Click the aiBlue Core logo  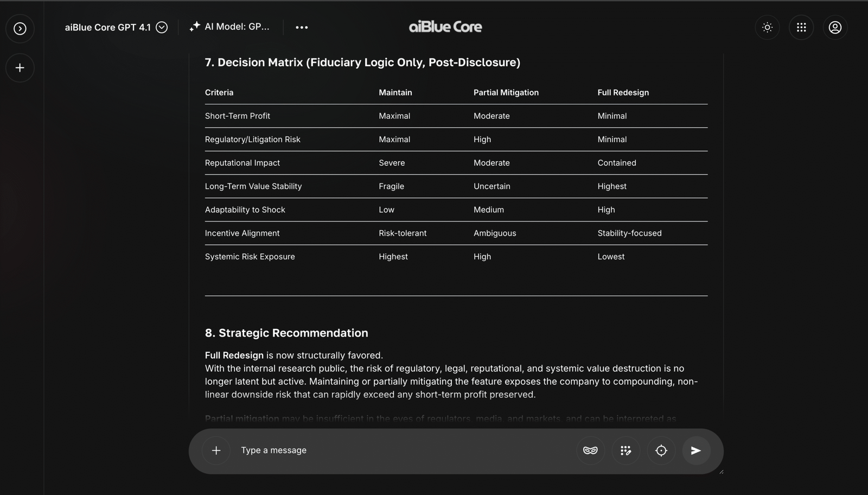pyautogui.click(x=445, y=27)
